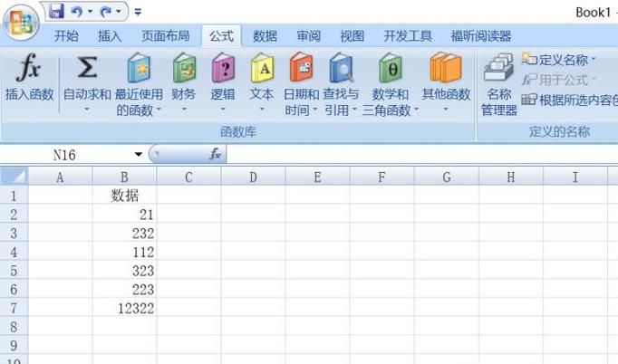The height and width of the screenshot is (364, 618).
Task: Open the 开发工具 tab
Action: (x=408, y=36)
